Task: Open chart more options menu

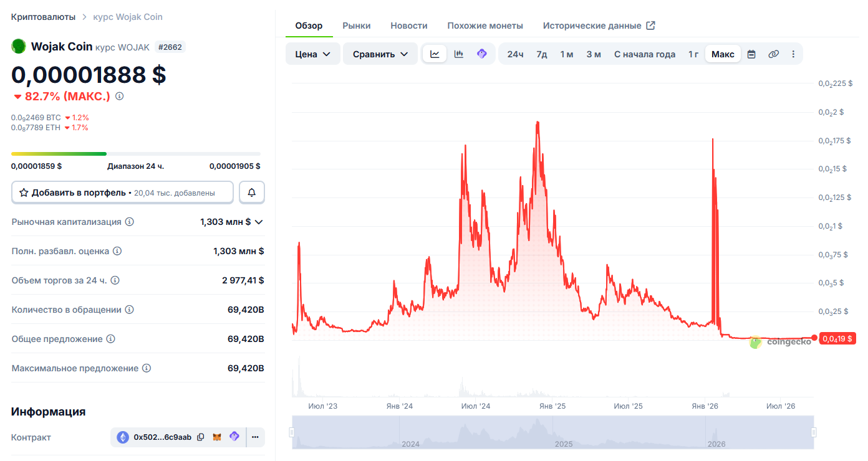Action: (x=793, y=54)
